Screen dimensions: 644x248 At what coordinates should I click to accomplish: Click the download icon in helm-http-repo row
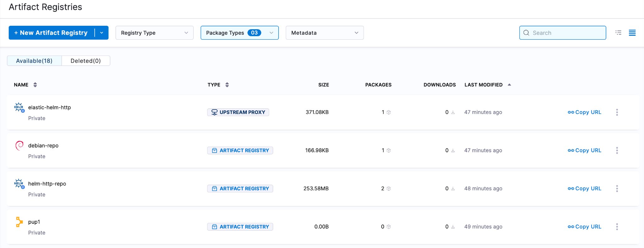[x=453, y=189]
